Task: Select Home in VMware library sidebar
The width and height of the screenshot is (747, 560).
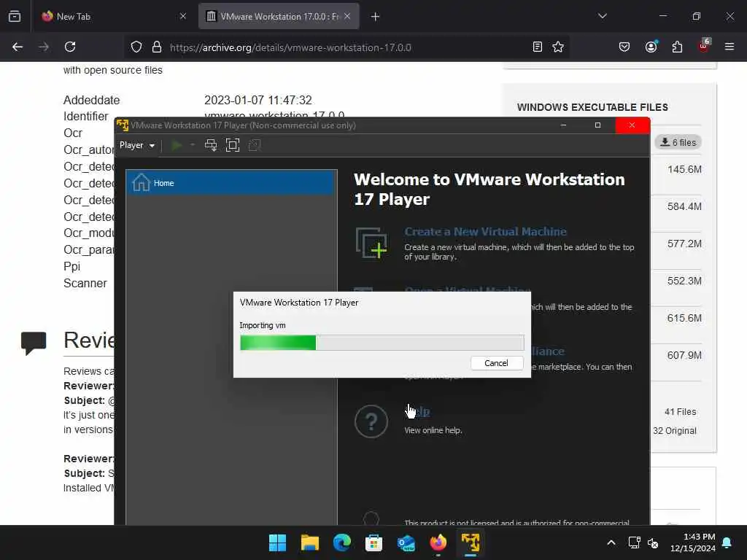Action: (231, 183)
